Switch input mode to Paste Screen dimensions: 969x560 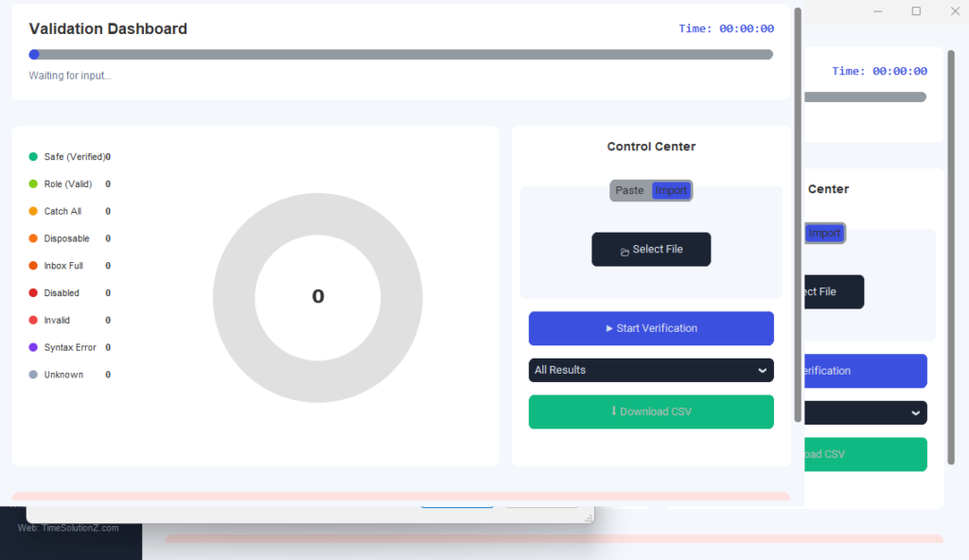pos(629,191)
